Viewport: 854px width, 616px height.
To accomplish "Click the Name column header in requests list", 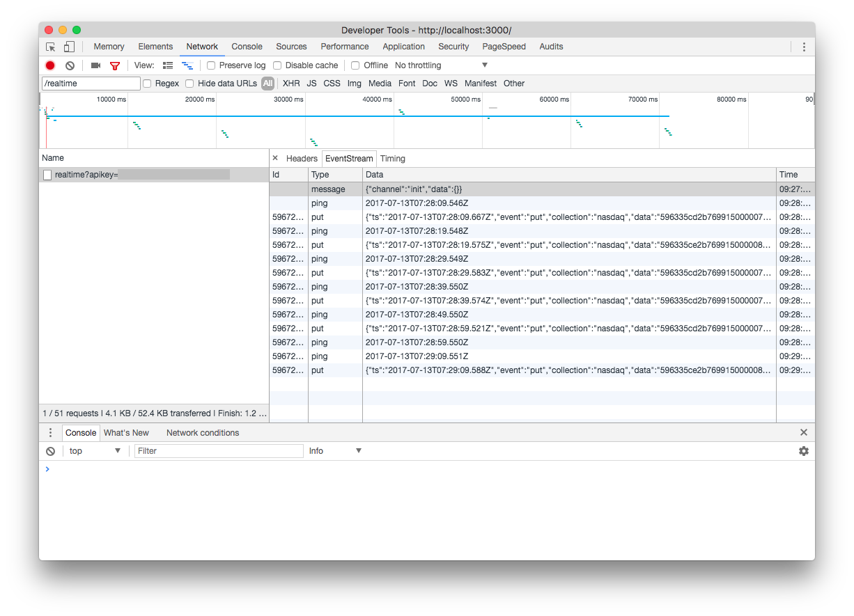I will click(x=154, y=158).
